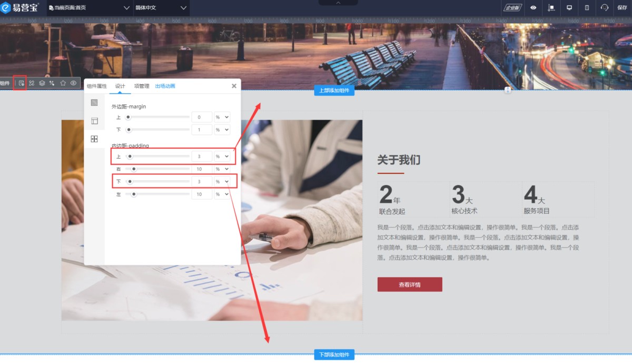Viewport: 632px width, 364px height.
Task: Select the street banner image at top
Action: pos(316,56)
